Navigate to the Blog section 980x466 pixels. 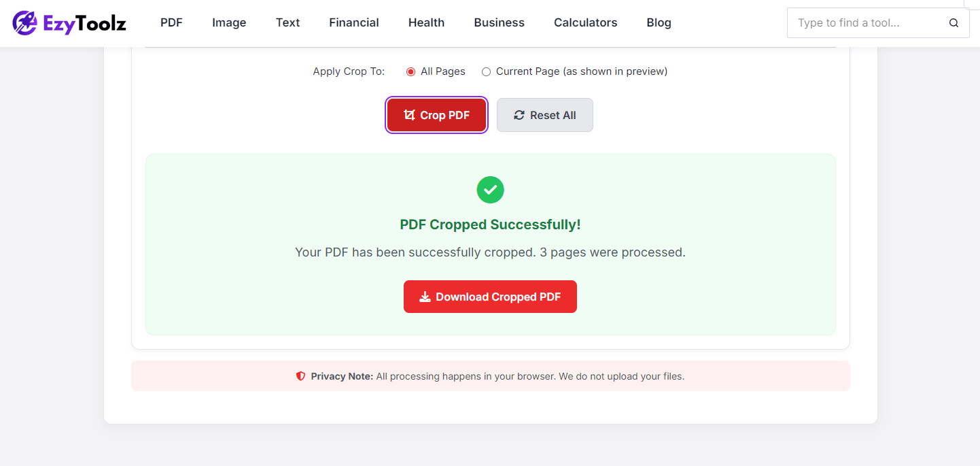coord(659,22)
